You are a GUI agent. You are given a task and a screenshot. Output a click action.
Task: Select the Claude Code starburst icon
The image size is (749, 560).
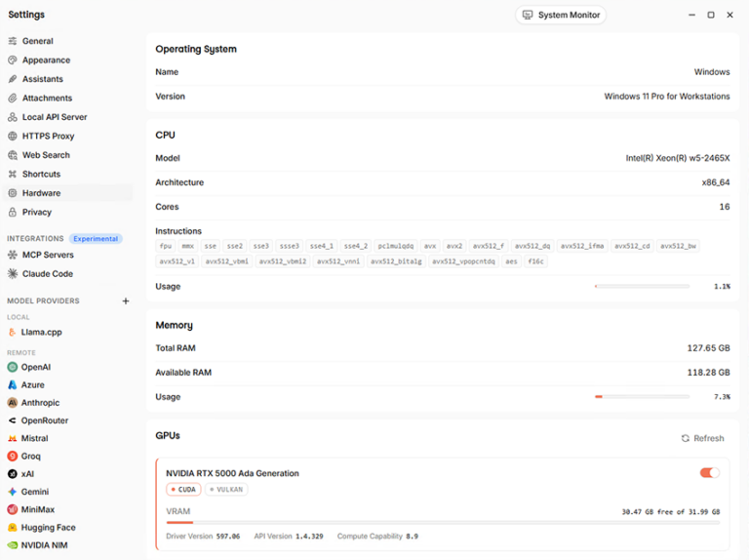pos(13,274)
